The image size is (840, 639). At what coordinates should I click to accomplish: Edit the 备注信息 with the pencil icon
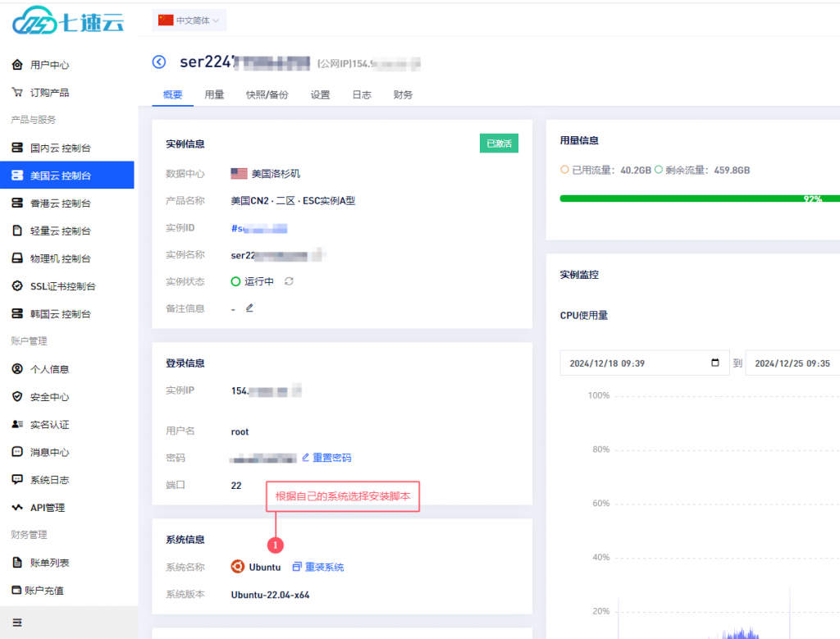[250, 308]
